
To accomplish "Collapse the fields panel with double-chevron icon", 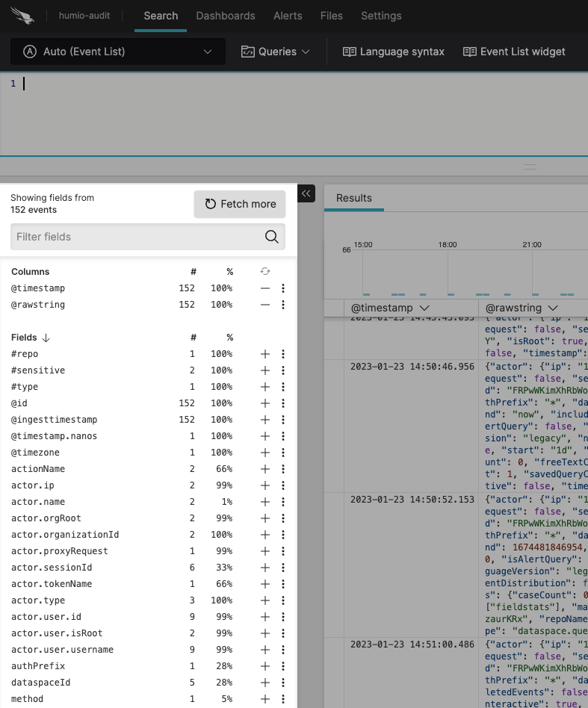I will click(x=306, y=193).
